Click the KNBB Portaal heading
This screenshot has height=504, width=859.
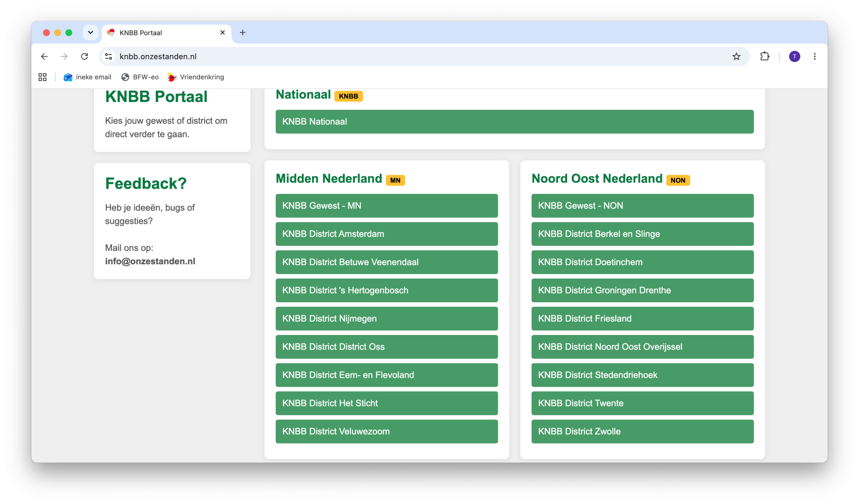(156, 97)
